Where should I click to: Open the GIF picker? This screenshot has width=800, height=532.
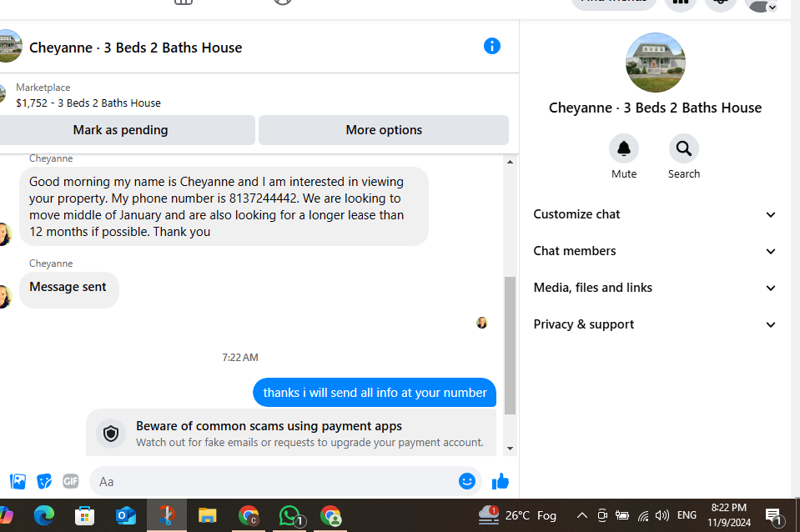(71, 481)
